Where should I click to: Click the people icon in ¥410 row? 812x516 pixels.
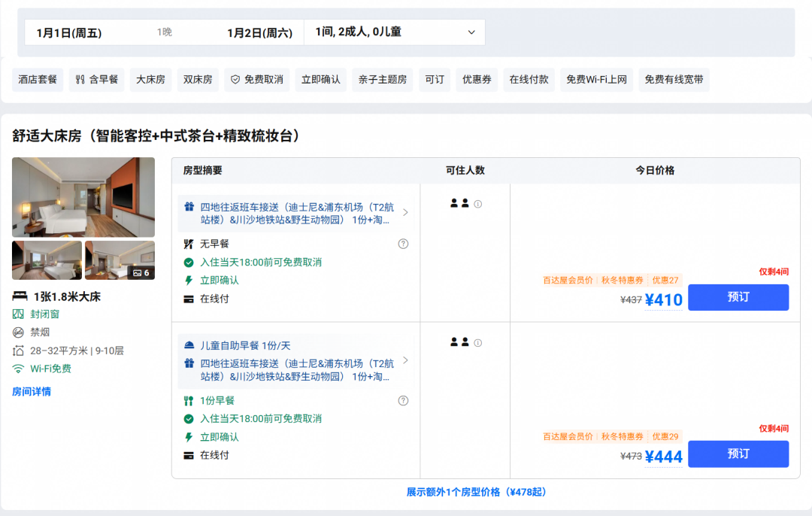click(459, 203)
